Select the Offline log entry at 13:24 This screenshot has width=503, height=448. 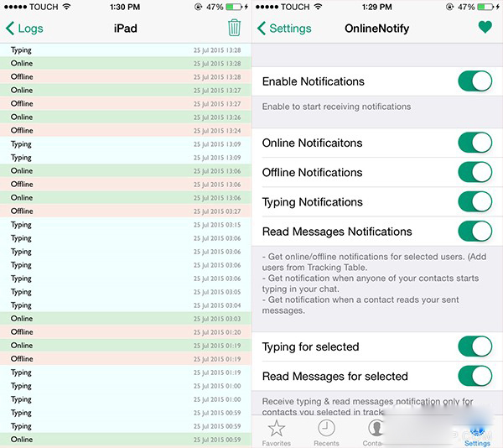pos(126,131)
